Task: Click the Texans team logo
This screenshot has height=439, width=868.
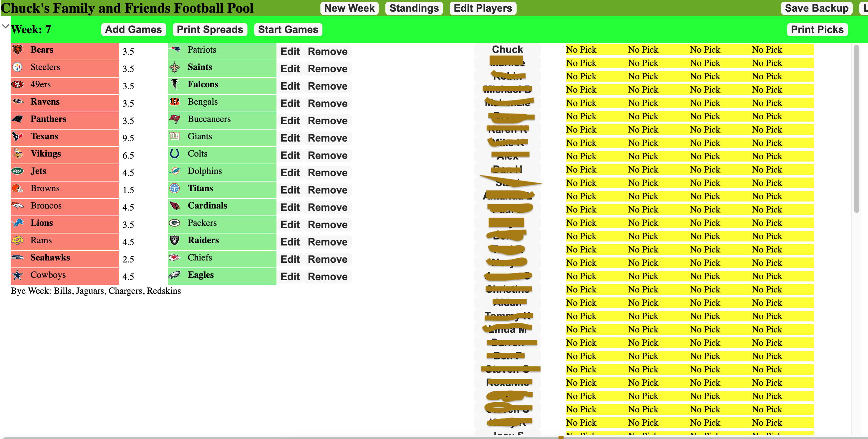Action: point(18,136)
